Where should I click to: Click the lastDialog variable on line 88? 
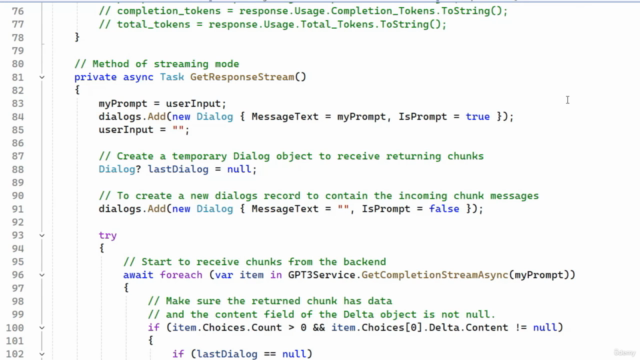click(178, 169)
